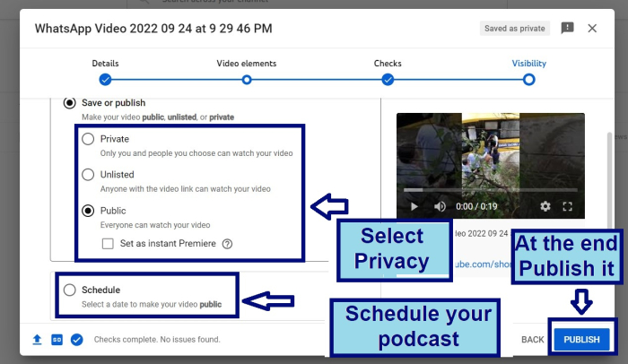Open the Checks step

(x=388, y=80)
